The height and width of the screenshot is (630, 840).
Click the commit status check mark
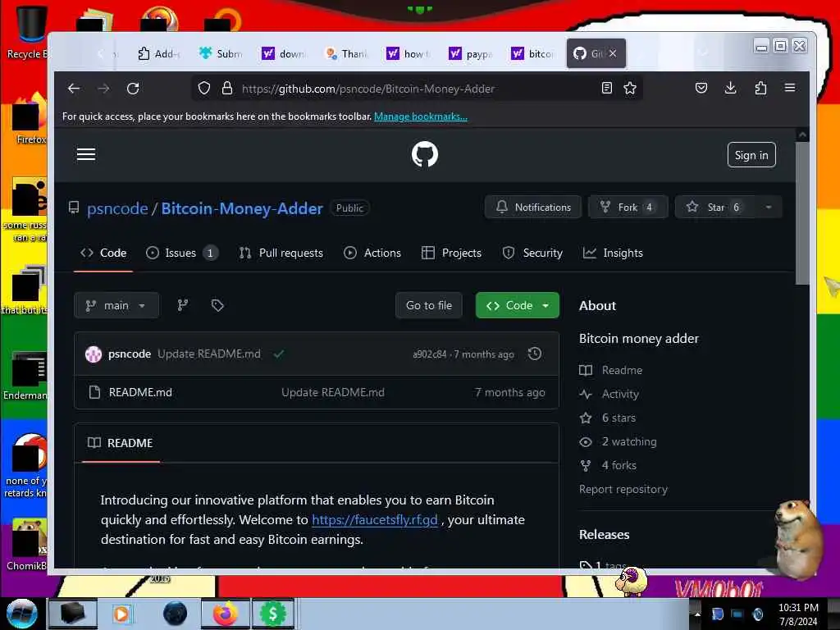click(279, 354)
